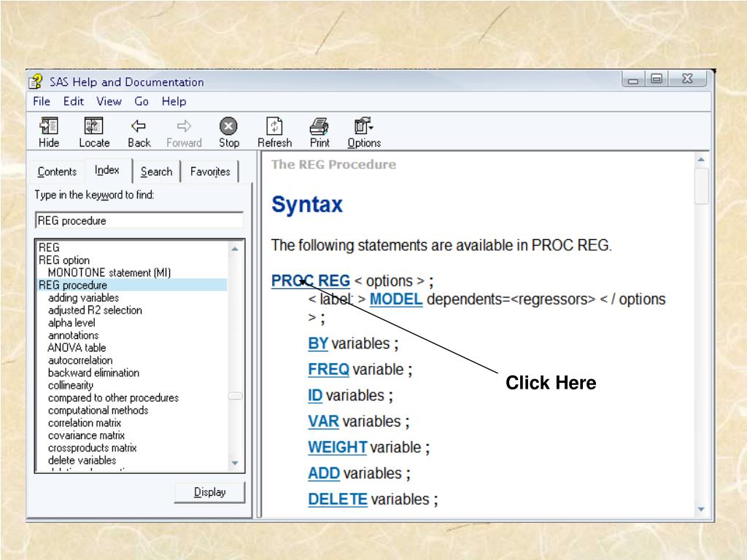The height and width of the screenshot is (560, 747).
Task: Open the WEIGHT statement link
Action: pyautogui.click(x=338, y=448)
